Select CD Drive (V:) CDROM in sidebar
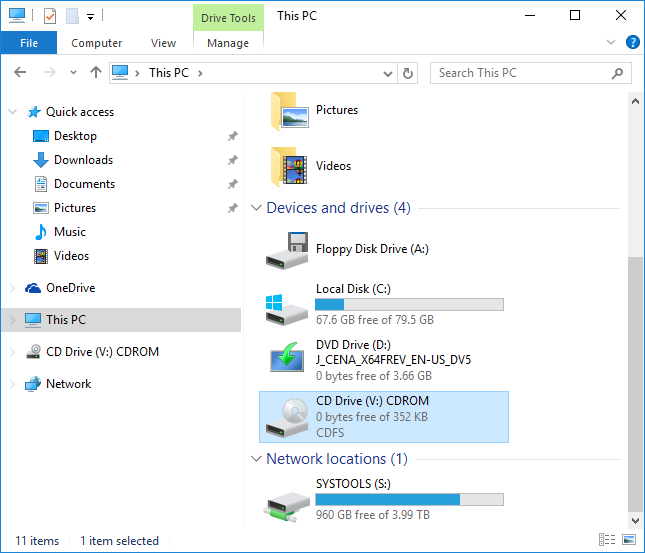Viewport: 645px width, 553px height. (102, 352)
